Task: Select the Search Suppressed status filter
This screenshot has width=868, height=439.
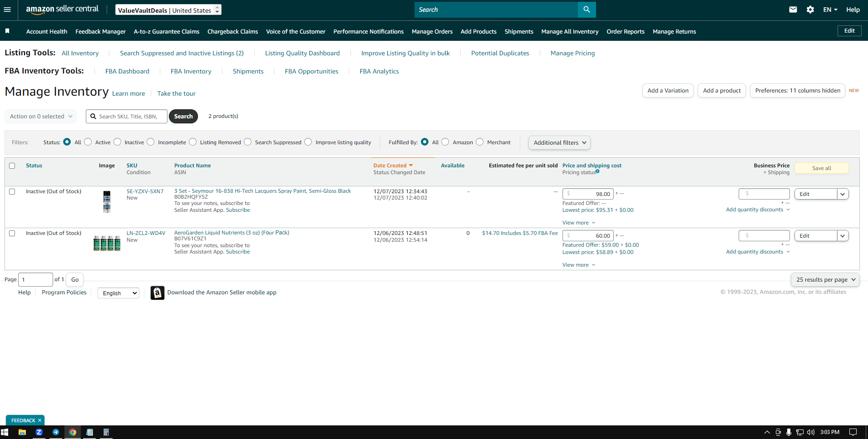Action: 248,142
